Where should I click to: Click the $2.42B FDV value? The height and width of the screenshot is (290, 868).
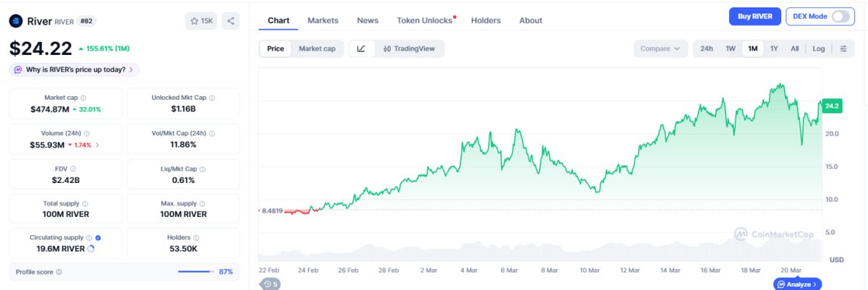point(66,180)
